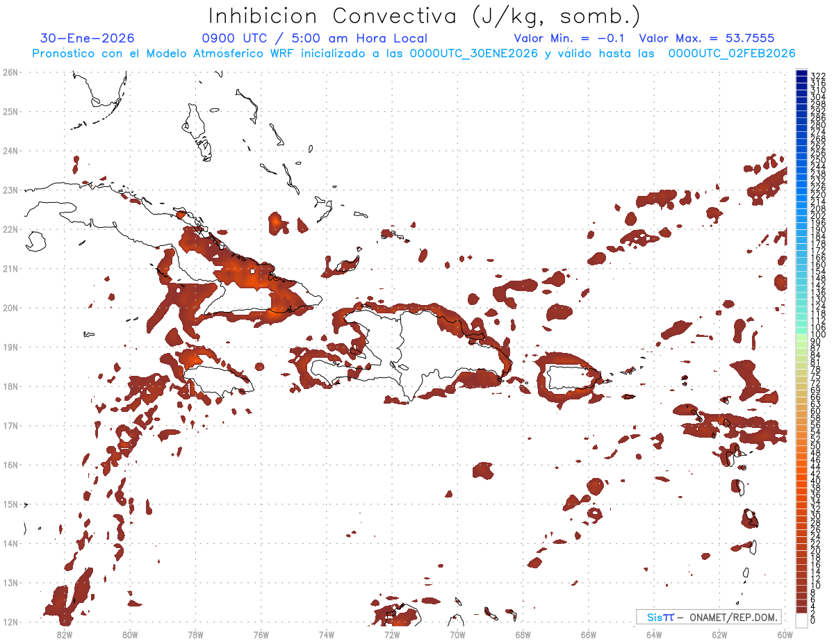Click the darkest navy colorbar swatch at top
Image resolution: width=834 pixels, height=644 pixels.
point(802,74)
